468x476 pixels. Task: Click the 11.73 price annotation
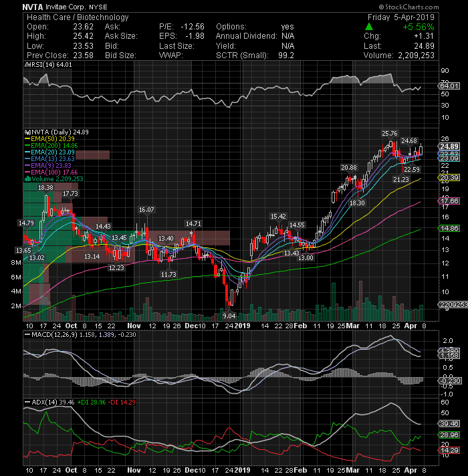point(168,274)
